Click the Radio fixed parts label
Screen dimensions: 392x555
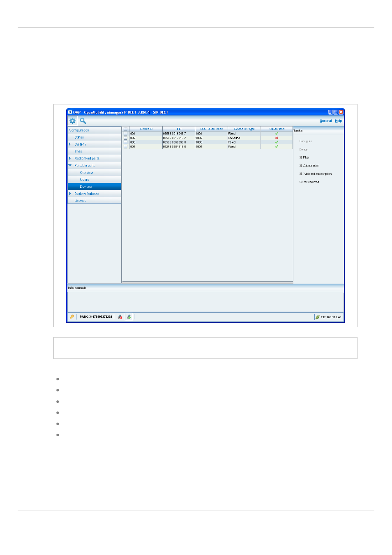click(87, 158)
